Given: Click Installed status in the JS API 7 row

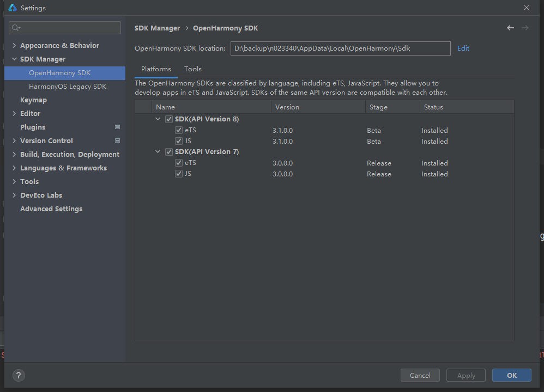Looking at the screenshot, I should (434, 174).
